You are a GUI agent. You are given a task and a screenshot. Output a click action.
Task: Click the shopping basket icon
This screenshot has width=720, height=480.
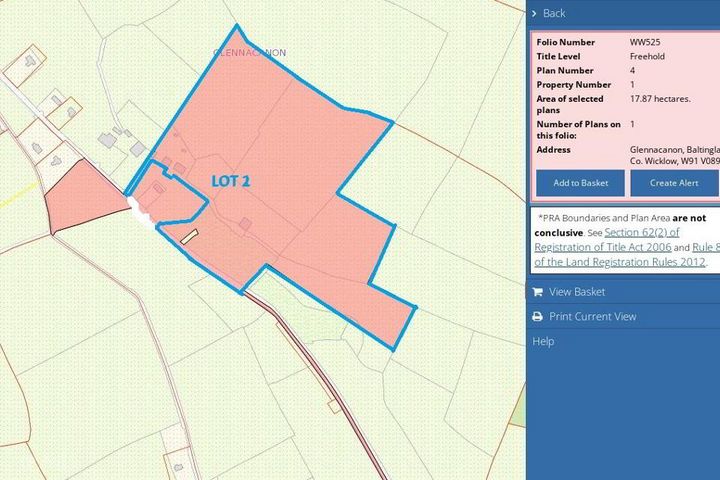[x=537, y=292]
